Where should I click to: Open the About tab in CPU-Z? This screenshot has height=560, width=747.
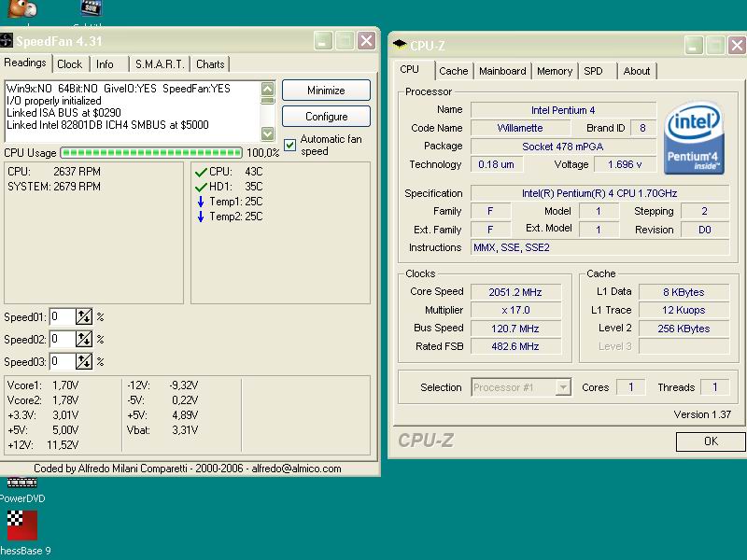[x=637, y=71]
